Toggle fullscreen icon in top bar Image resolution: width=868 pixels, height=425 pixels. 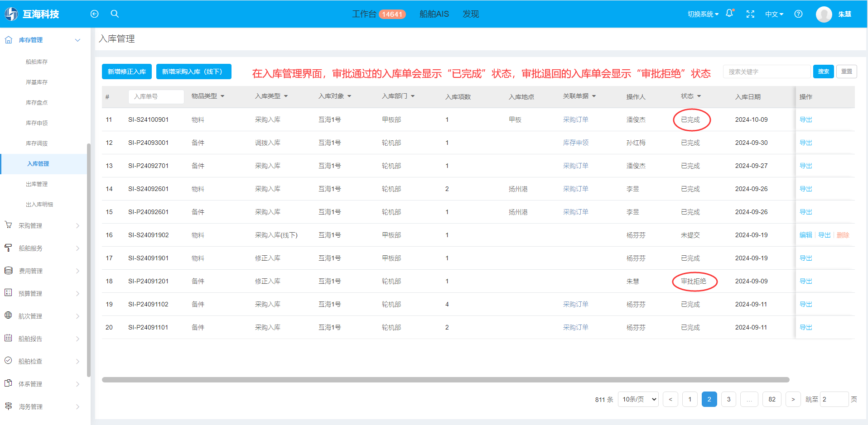click(750, 14)
